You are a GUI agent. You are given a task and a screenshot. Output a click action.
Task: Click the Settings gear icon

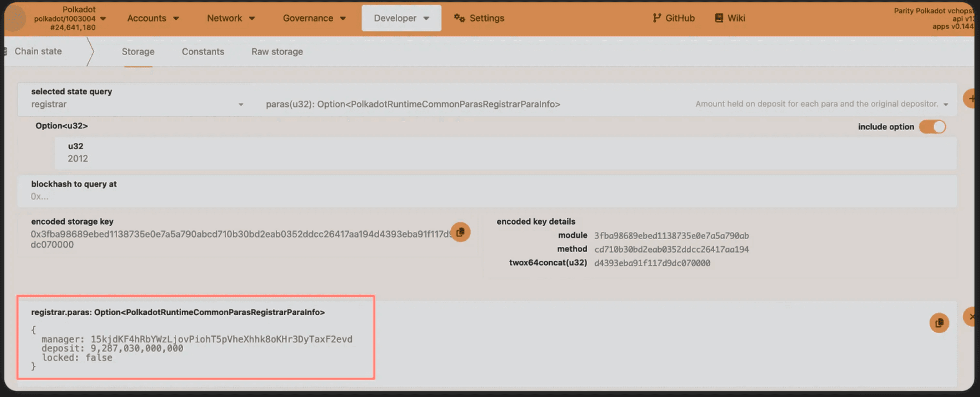tap(459, 18)
